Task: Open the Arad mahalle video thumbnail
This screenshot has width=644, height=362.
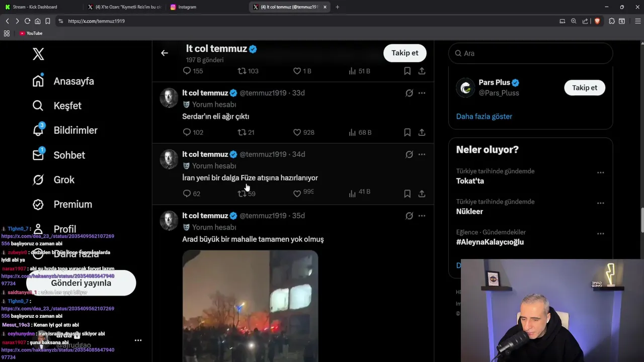Action: pyautogui.click(x=250, y=306)
